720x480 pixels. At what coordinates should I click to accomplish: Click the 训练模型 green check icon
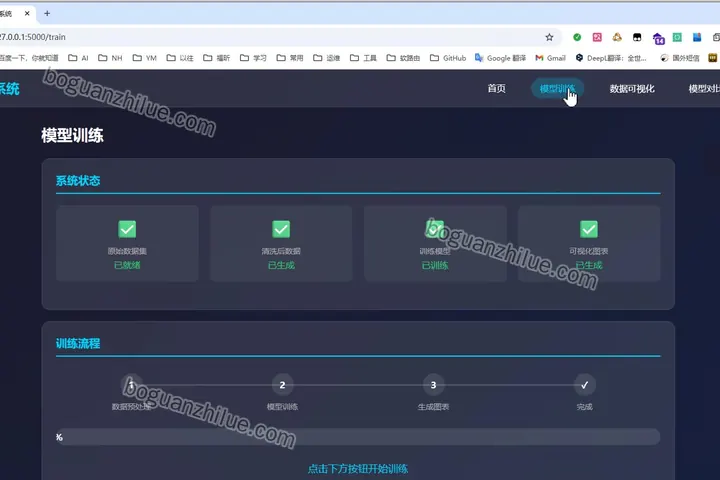pyautogui.click(x=434, y=229)
